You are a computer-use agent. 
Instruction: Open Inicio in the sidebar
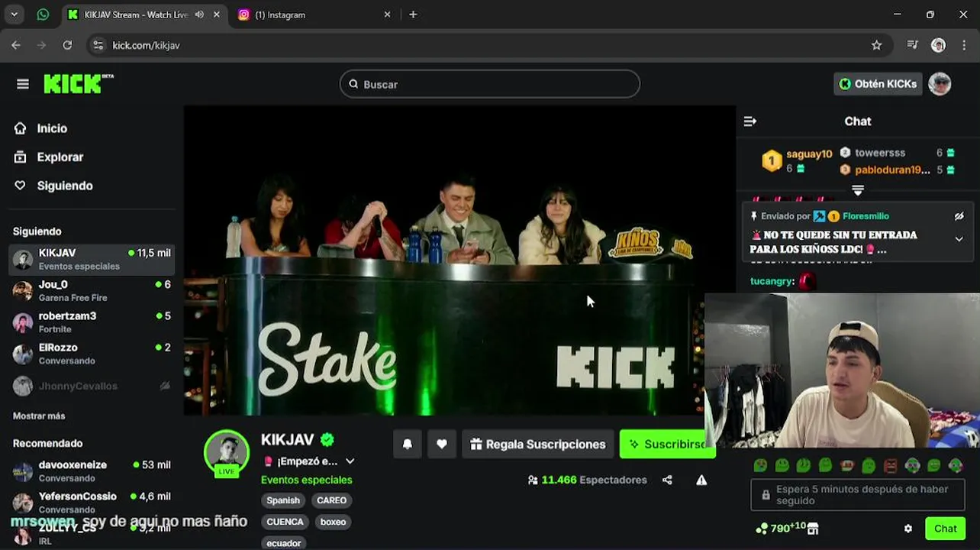52,128
